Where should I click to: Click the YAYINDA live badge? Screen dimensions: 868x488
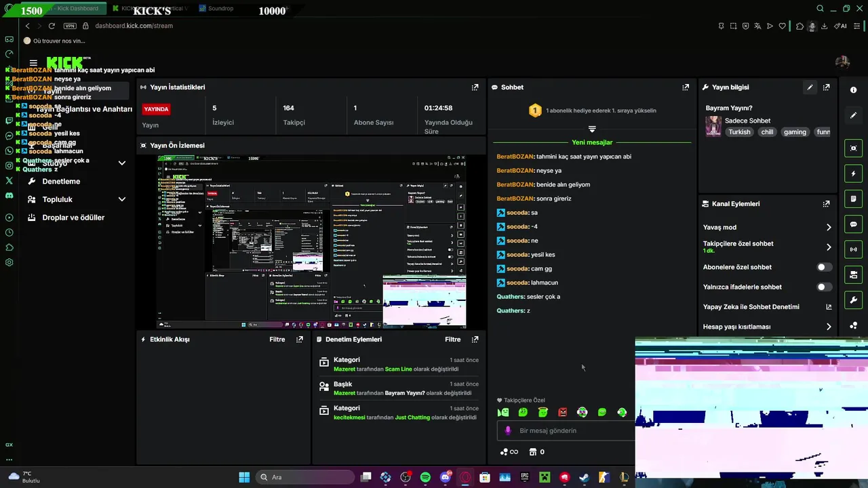(x=156, y=109)
